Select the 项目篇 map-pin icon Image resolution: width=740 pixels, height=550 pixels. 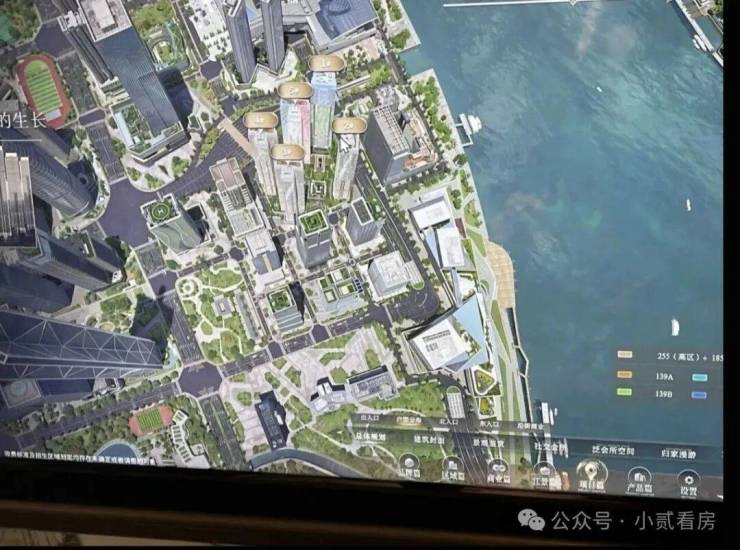pyautogui.click(x=592, y=475)
